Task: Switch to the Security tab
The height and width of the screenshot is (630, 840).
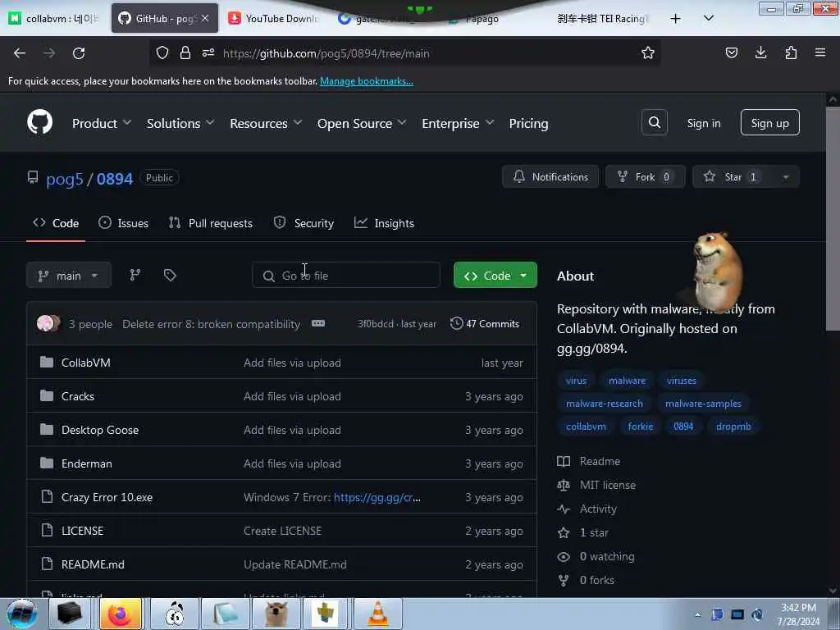Action: 304,223
